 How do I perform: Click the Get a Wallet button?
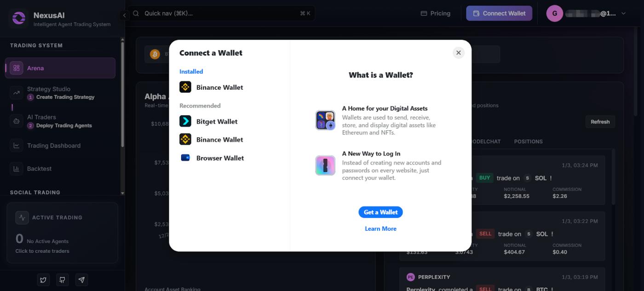pyautogui.click(x=380, y=212)
